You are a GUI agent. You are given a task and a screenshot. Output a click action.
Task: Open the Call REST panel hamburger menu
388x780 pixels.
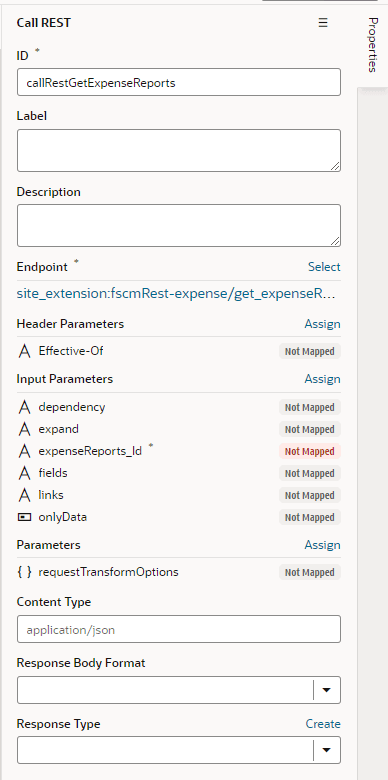(323, 23)
